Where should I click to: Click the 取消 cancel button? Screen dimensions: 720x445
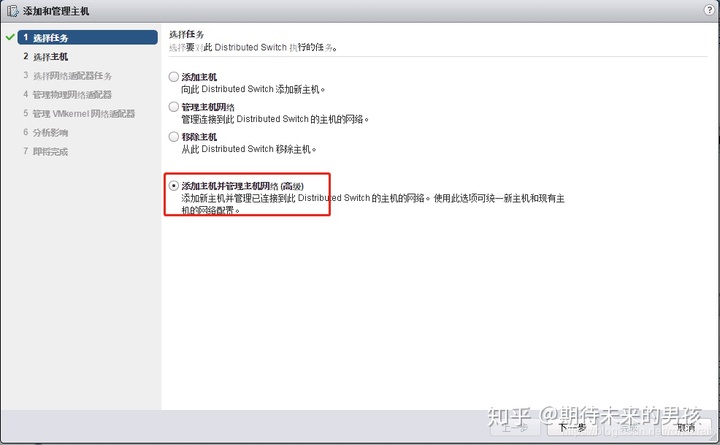686,427
